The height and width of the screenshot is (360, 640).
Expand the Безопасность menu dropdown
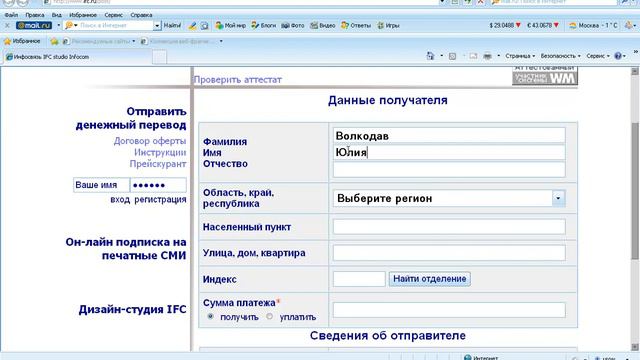point(560,56)
